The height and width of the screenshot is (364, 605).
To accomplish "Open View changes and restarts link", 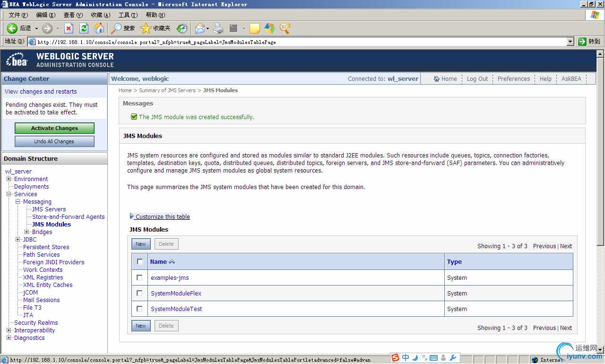I will (x=41, y=92).
